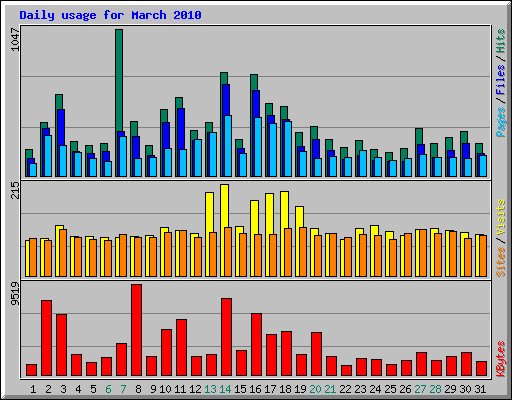Click day 8 on the x-axis
Image resolution: width=512 pixels, height=400 pixels.
[x=138, y=389]
